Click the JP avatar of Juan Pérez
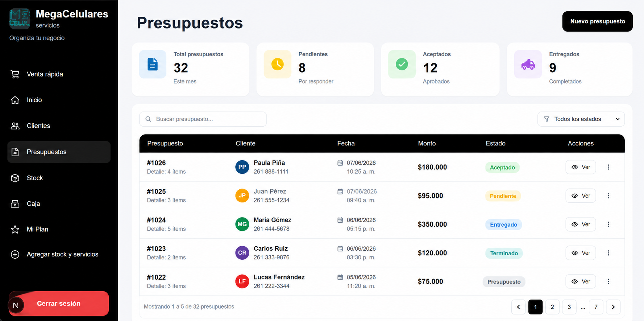This screenshot has height=321, width=644. tap(242, 196)
